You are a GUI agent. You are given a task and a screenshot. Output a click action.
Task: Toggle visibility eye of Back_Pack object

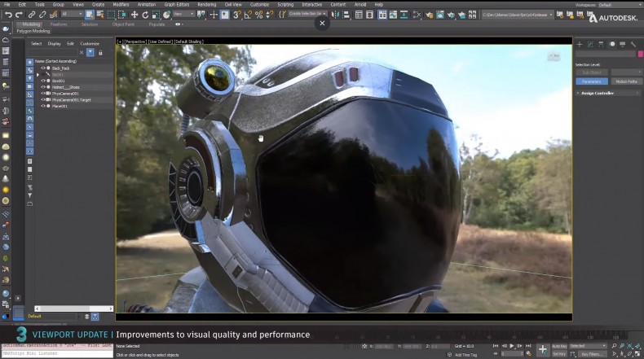(43, 68)
